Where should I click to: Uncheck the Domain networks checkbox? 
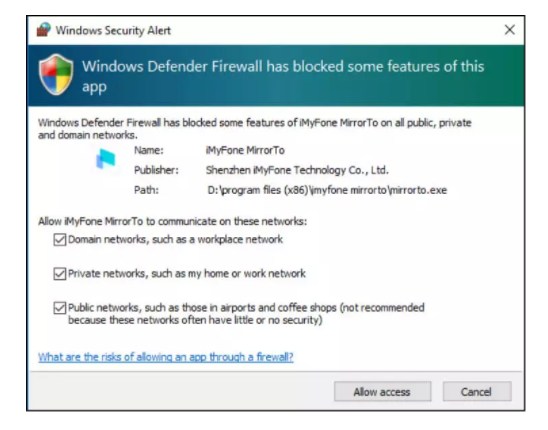[60, 240]
